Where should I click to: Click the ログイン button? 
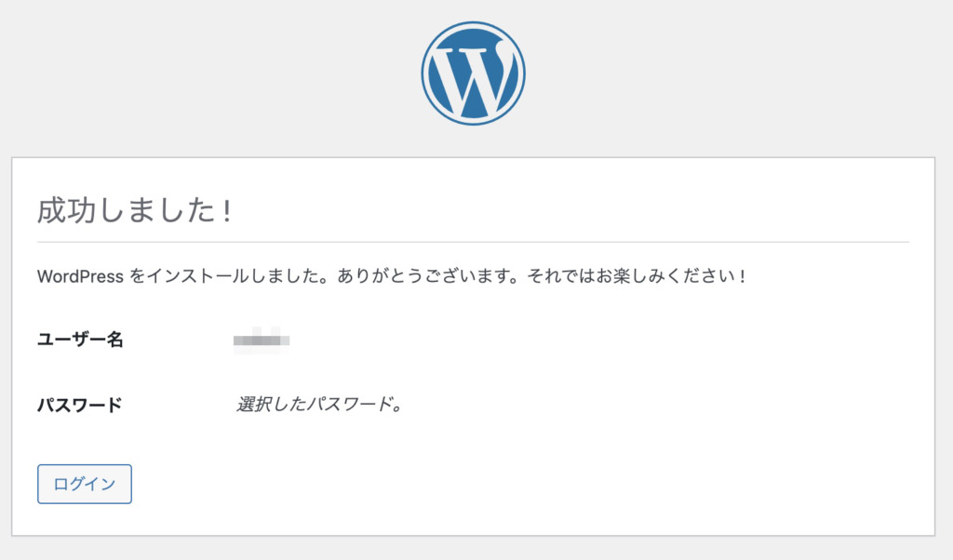(x=85, y=484)
